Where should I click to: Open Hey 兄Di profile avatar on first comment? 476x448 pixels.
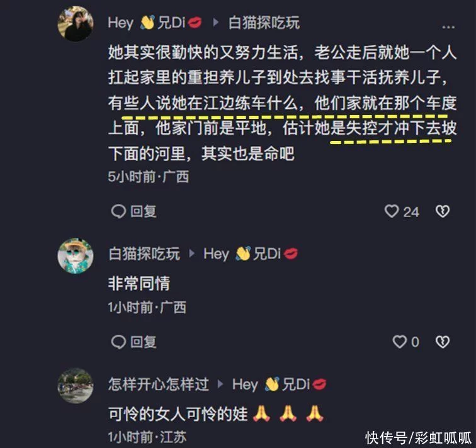click(76, 24)
